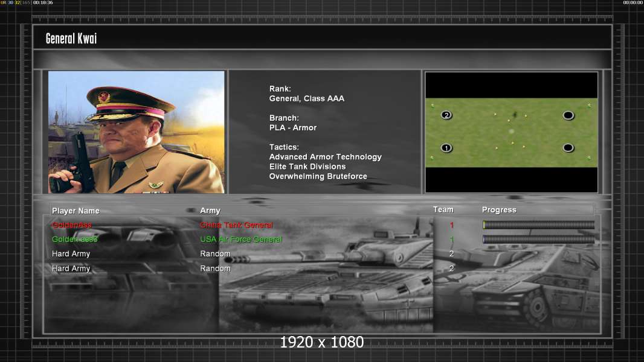644x362 pixels.
Task: Click the Rank label
Action: [x=280, y=89]
